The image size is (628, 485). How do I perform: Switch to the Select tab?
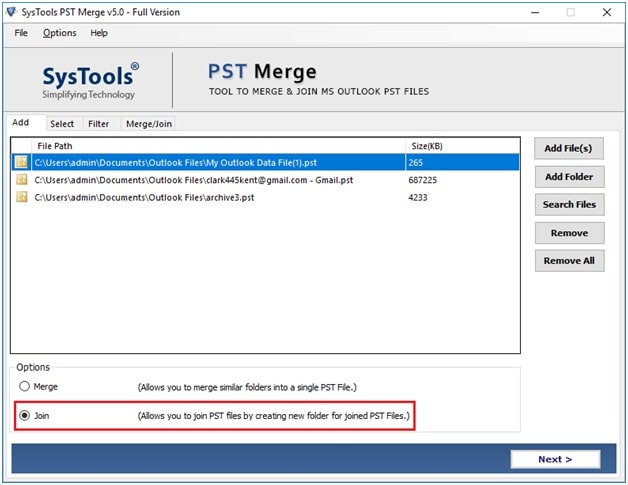point(62,124)
